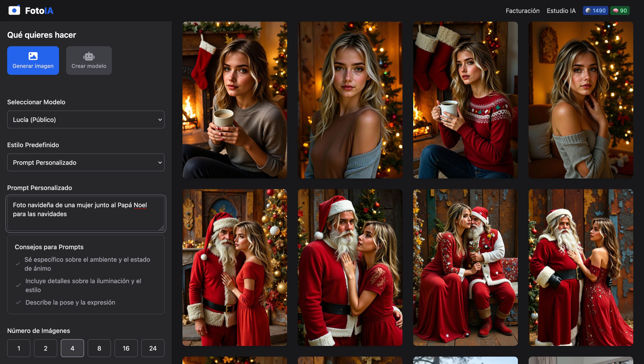
Task: Open image of woman in gray sweater with mug
Action: (x=235, y=100)
